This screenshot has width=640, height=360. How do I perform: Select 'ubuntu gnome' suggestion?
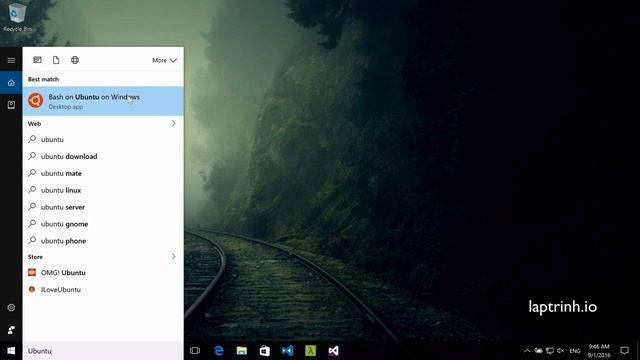point(103,224)
